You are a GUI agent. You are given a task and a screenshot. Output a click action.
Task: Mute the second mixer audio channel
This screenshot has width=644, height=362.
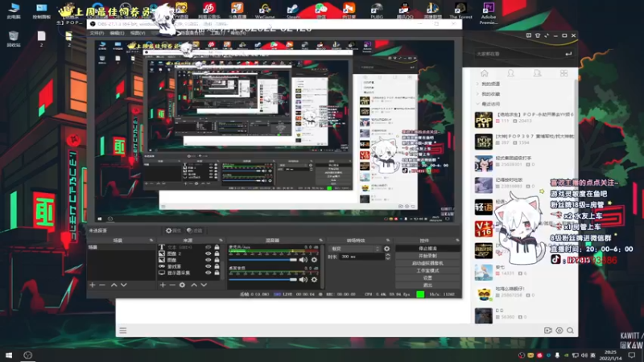pyautogui.click(x=303, y=279)
